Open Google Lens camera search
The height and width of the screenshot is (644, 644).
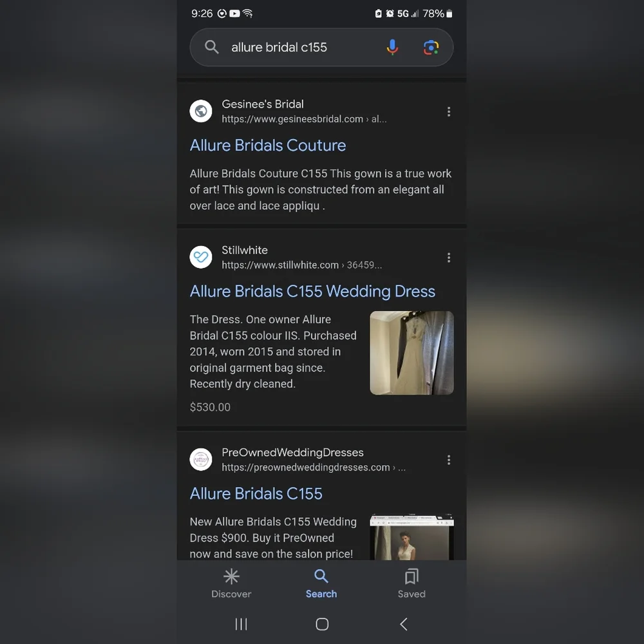[x=431, y=47]
